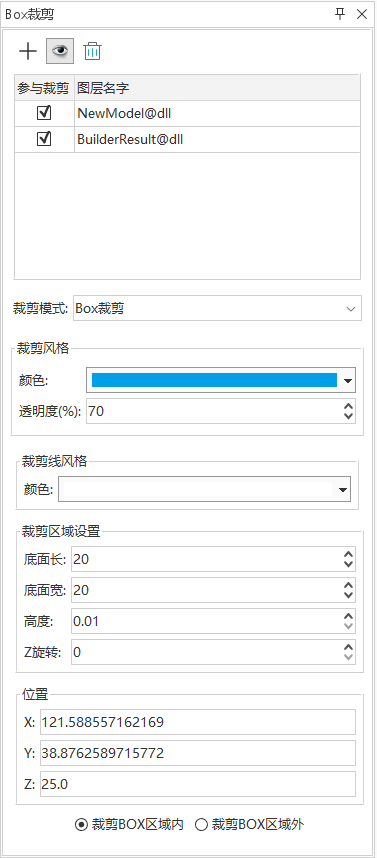Increase the 底面长 value with up arrow
This screenshot has height=858, width=377.
(x=348, y=554)
